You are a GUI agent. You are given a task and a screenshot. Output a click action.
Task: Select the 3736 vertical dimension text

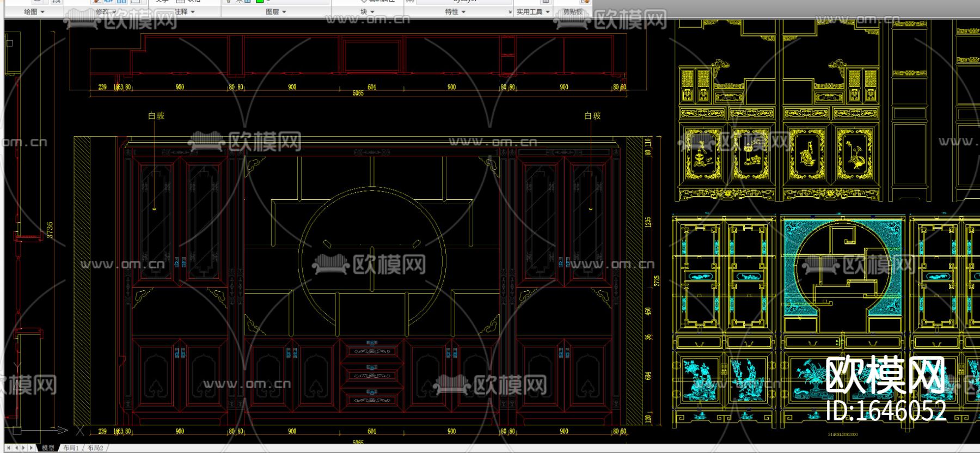[50, 230]
